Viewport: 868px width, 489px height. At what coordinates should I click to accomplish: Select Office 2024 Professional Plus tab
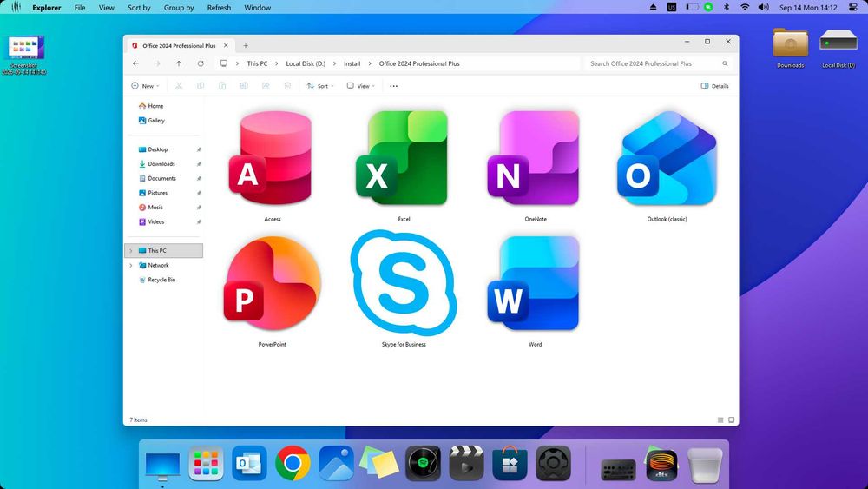point(180,46)
